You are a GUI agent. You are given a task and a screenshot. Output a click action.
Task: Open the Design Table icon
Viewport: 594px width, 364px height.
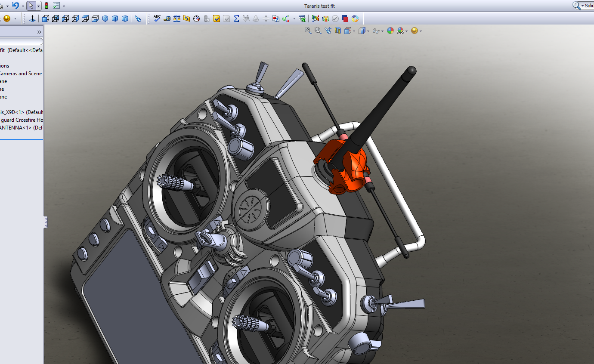pos(302,19)
